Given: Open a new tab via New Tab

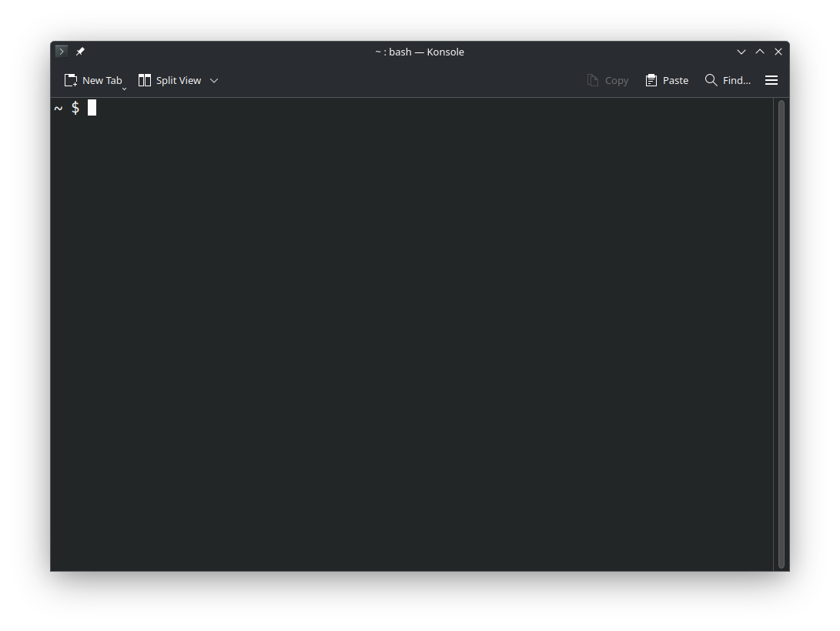Looking at the screenshot, I should click(x=93, y=79).
